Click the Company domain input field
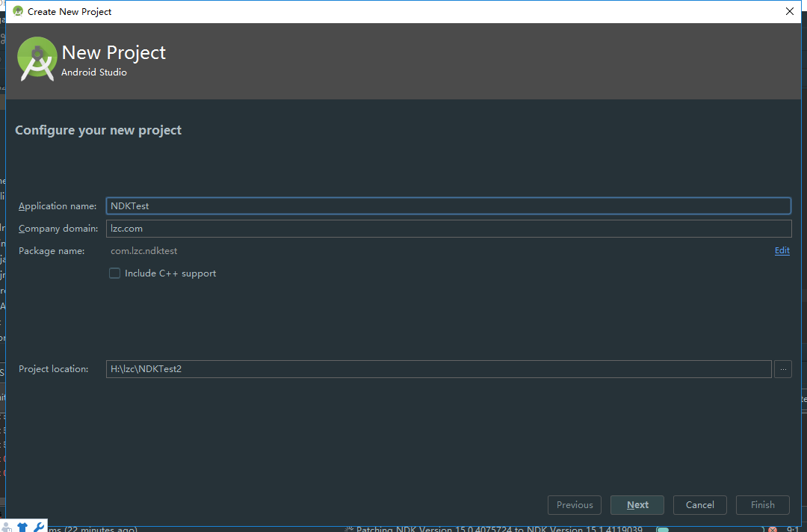807x532 pixels. point(448,229)
